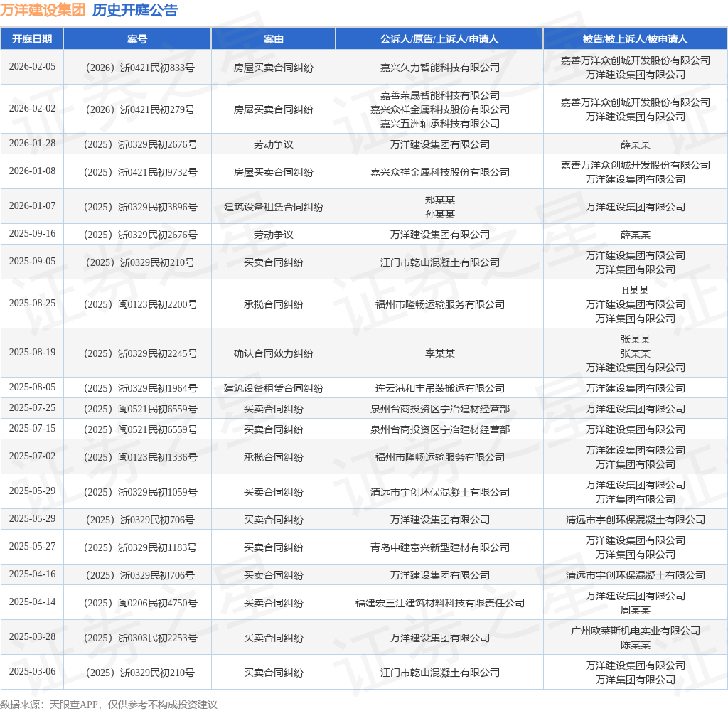Click case number (2026)浙0421民初833号
Viewport: 728px width, 711px height.
(x=140, y=68)
